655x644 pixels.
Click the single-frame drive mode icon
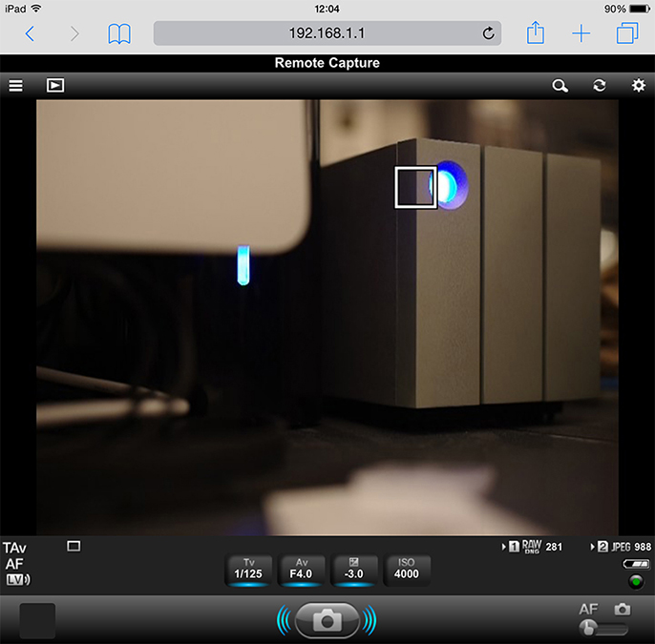click(74, 546)
